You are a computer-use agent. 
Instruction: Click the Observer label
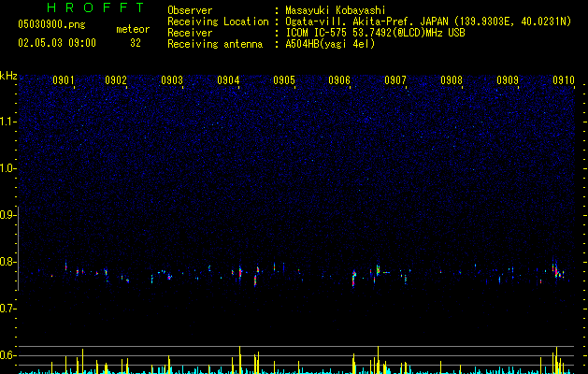pyautogui.click(x=190, y=10)
